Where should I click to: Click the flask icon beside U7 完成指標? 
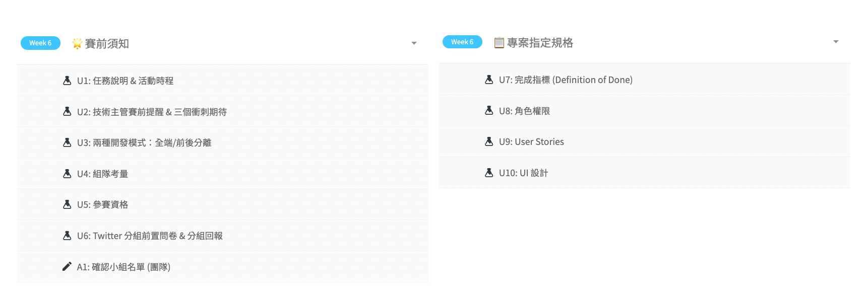(489, 80)
